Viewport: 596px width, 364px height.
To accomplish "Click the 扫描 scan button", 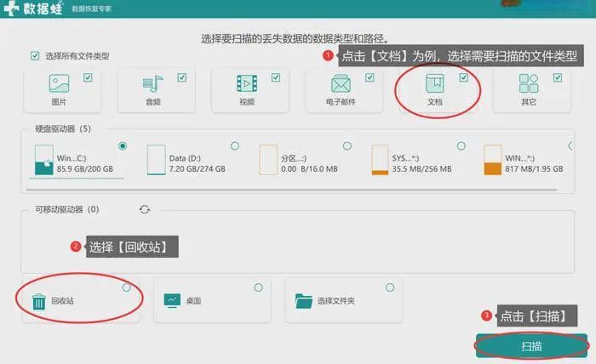I will pyautogui.click(x=531, y=346).
